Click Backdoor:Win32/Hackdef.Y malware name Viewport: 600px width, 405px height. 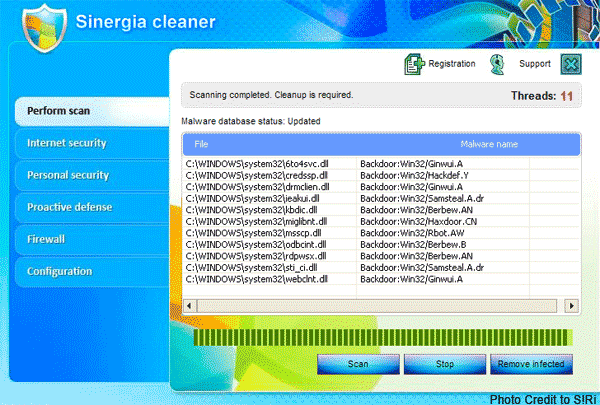tap(414, 175)
